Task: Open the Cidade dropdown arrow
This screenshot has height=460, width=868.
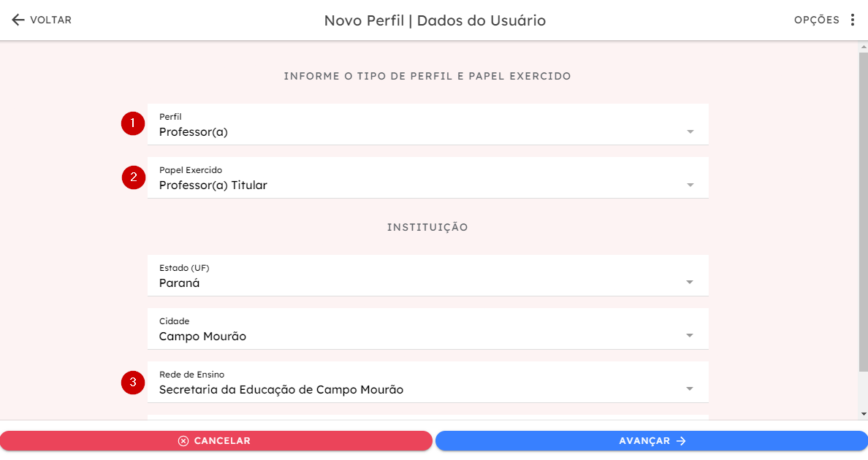Action: (x=690, y=336)
